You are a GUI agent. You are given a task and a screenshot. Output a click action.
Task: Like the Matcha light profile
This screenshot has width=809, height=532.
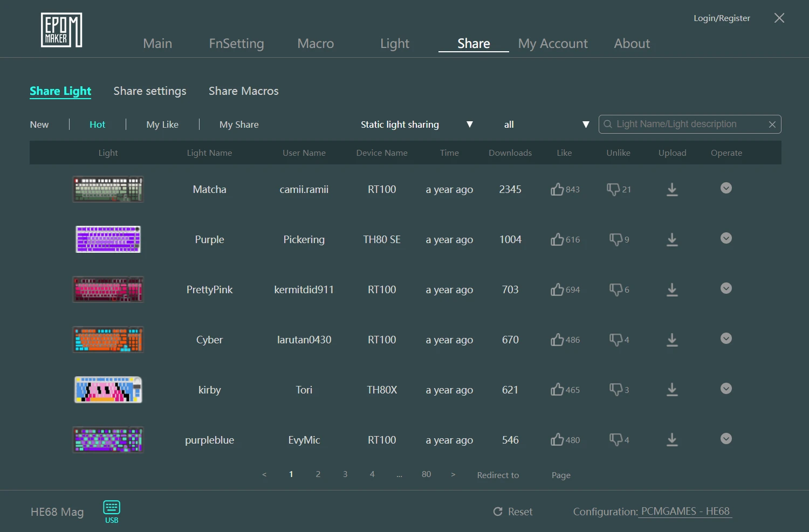coord(557,189)
